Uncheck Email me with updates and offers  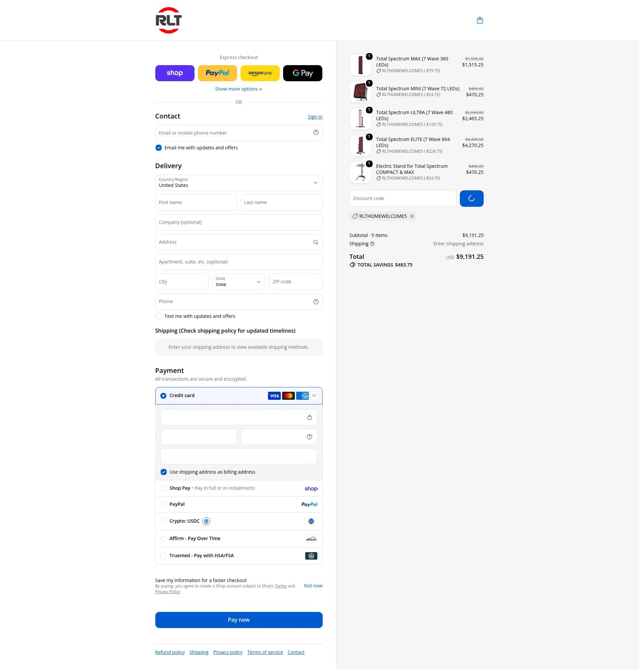[158, 148]
